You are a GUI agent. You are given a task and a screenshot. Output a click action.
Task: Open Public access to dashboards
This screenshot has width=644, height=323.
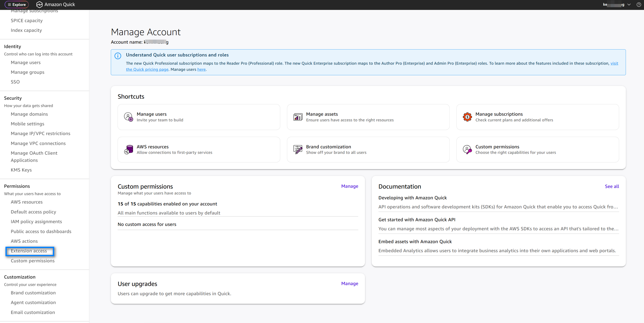coord(41,231)
